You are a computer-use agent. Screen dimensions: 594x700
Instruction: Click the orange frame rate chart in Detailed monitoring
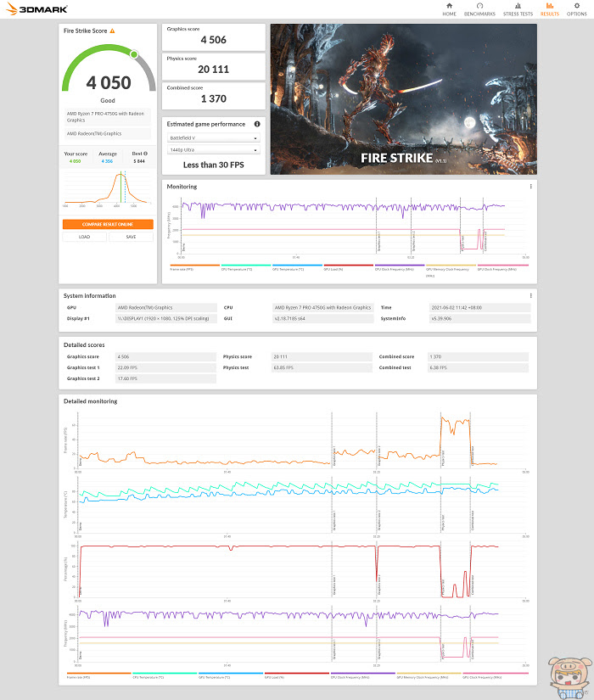point(297,441)
